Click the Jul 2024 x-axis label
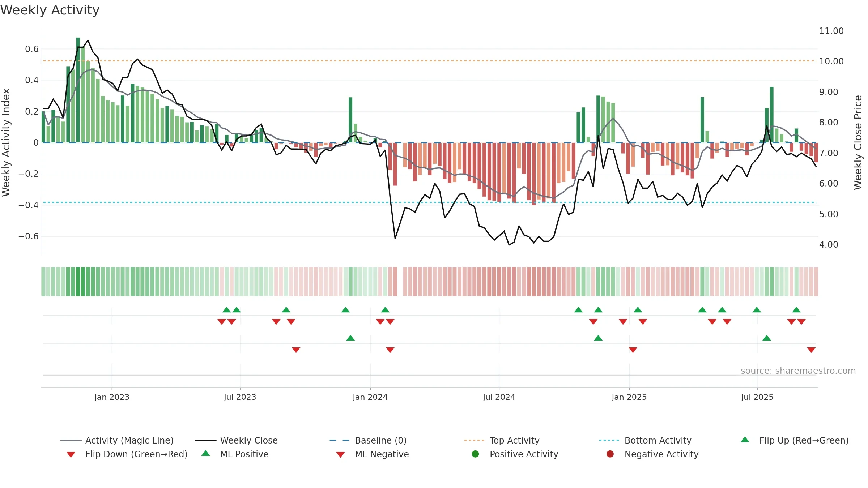 point(499,397)
